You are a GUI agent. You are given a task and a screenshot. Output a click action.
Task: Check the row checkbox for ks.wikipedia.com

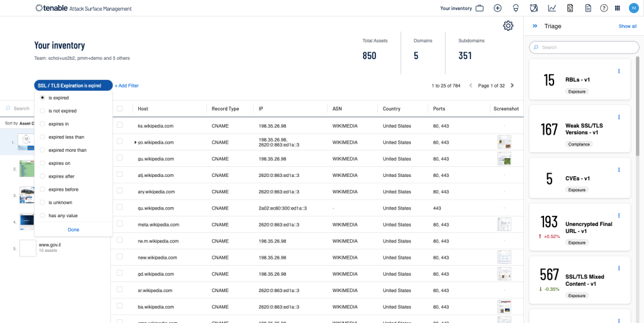[x=119, y=125]
